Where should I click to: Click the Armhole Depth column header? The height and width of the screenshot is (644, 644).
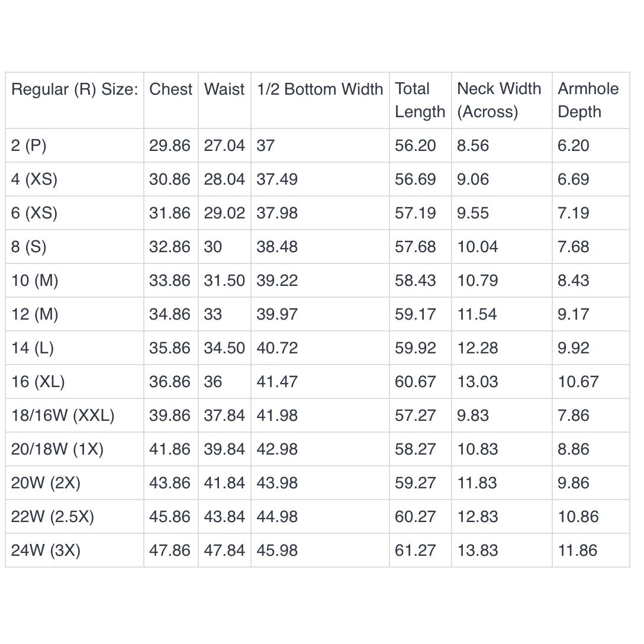pos(588,100)
